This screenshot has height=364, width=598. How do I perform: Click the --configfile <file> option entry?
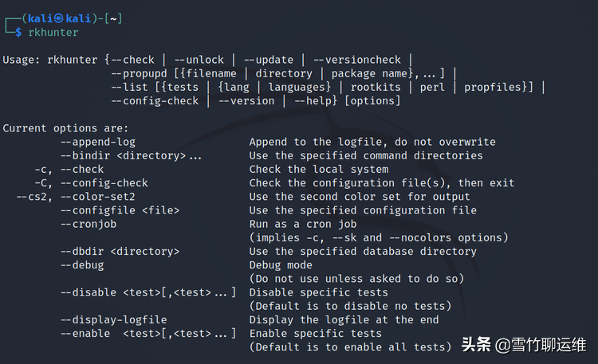(x=120, y=210)
